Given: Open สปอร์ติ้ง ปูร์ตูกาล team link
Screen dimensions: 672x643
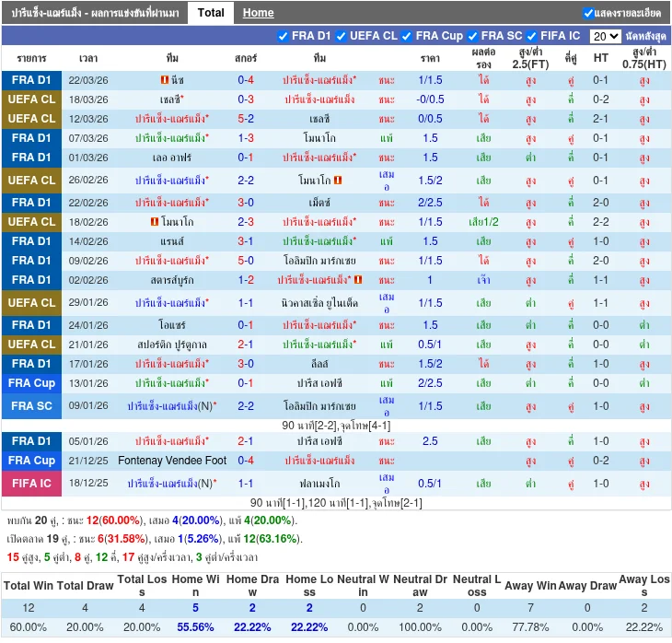Looking at the screenshot, I should [170, 345].
